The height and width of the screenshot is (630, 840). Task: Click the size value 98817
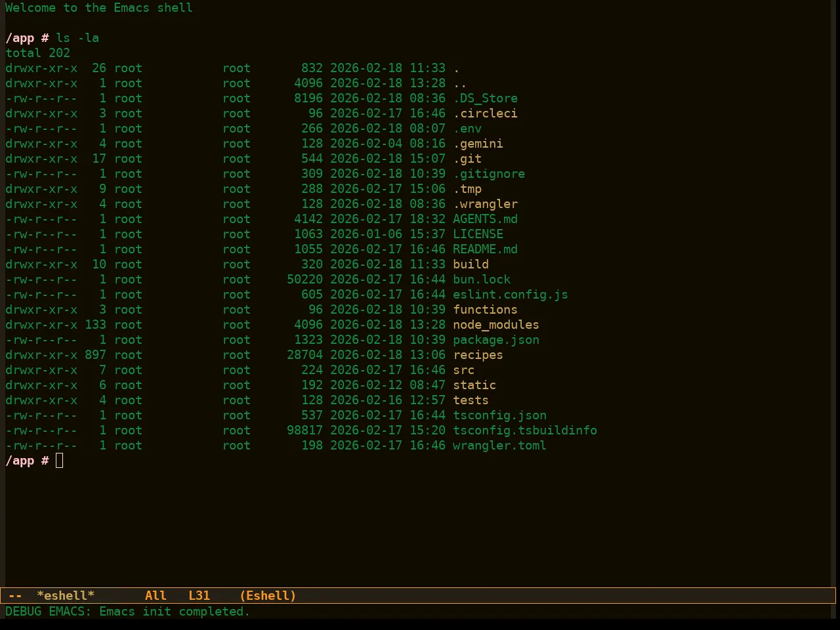pos(305,430)
